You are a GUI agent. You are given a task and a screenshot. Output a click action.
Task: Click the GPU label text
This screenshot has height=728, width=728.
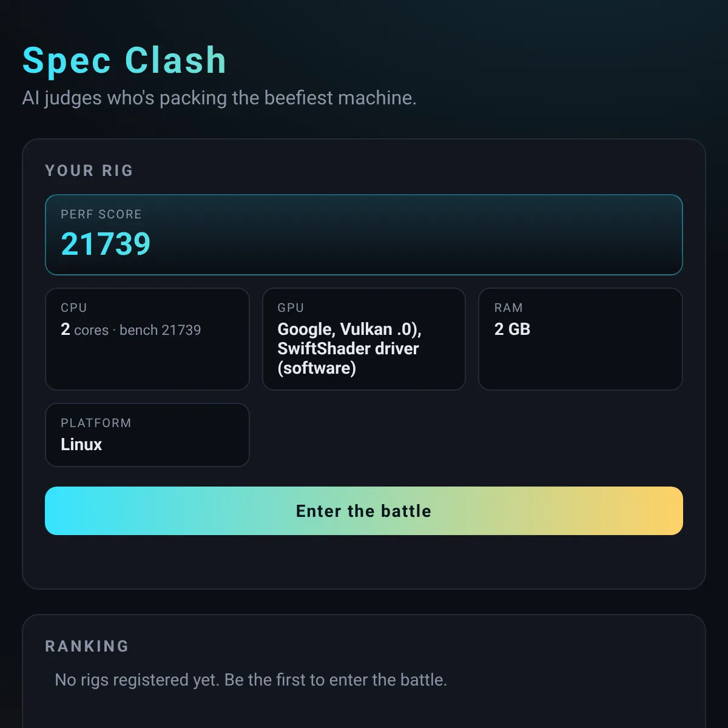(x=291, y=308)
